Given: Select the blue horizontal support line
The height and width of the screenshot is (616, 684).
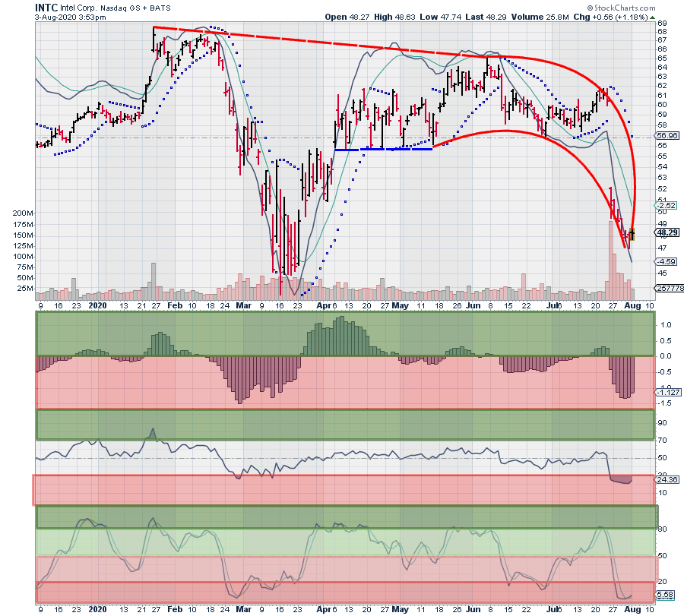Looking at the screenshot, I should (x=383, y=150).
